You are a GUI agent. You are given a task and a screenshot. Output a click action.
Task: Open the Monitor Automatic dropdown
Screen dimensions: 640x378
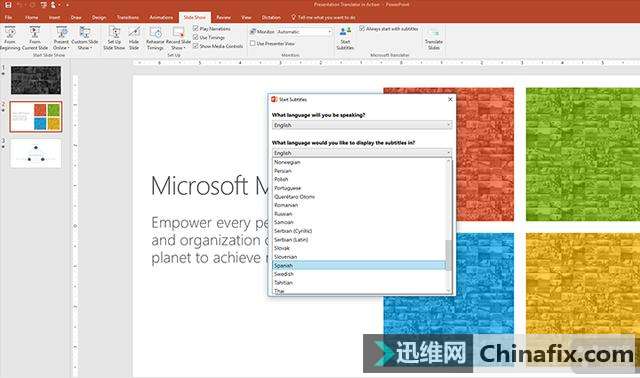(x=304, y=31)
